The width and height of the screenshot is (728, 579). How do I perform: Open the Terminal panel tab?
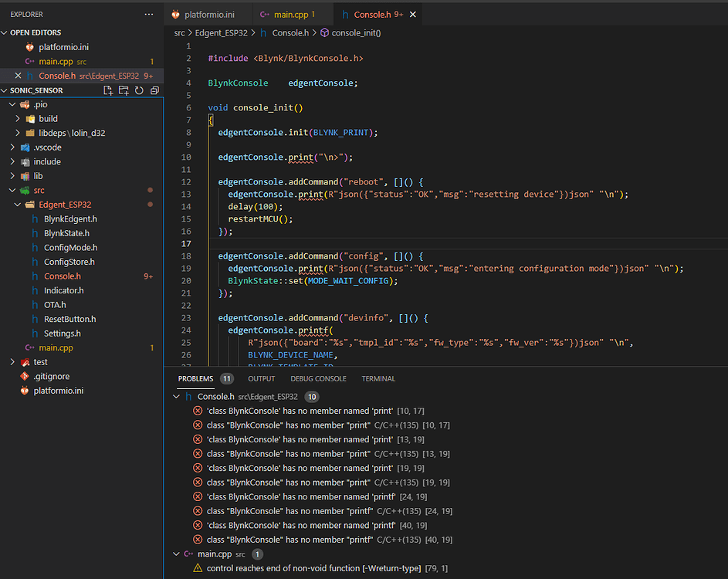(x=378, y=379)
